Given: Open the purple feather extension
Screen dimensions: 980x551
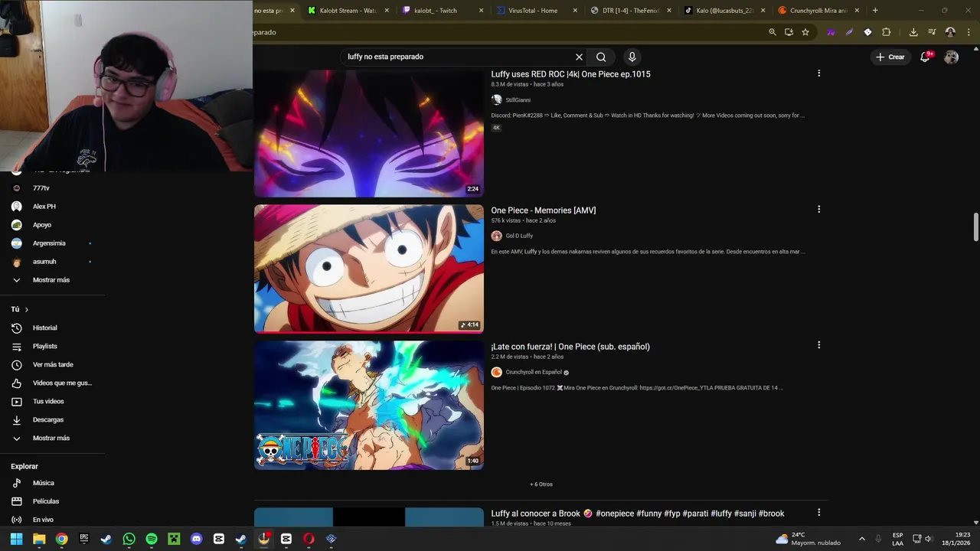Looking at the screenshot, I should coord(849,32).
